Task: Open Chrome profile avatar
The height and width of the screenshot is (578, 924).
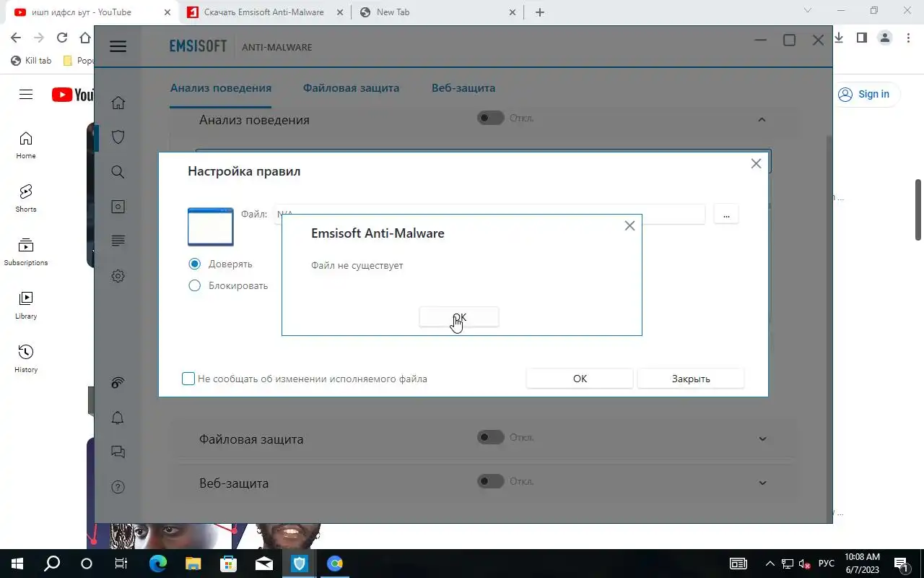Action: [885, 38]
